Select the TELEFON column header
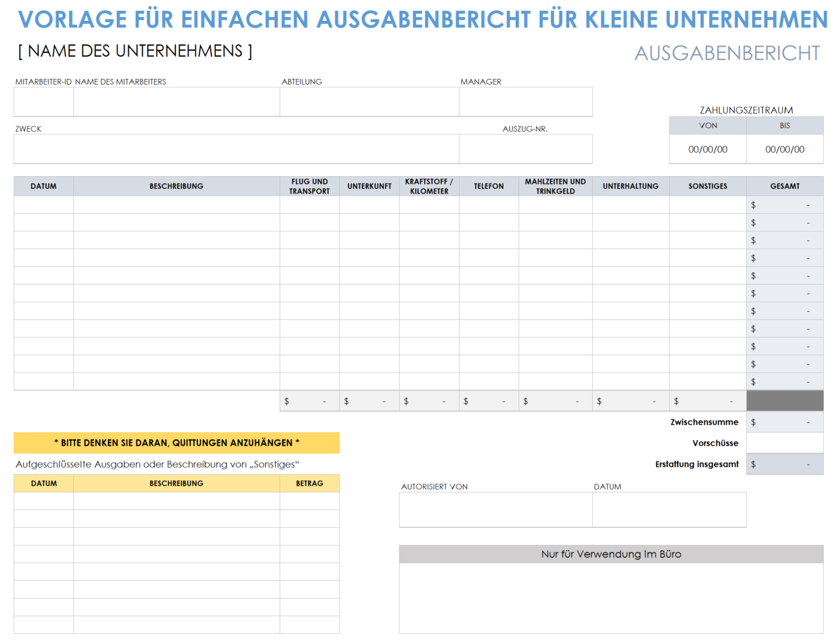This screenshot has height=644, width=837. (x=489, y=186)
